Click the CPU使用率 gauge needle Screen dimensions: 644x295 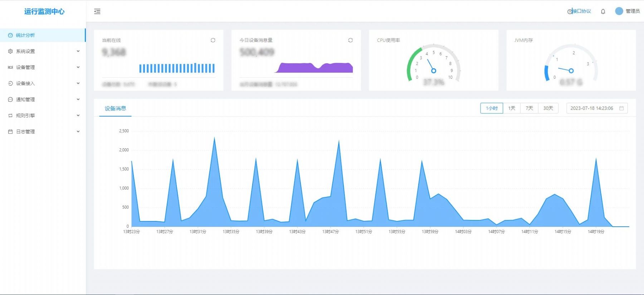click(431, 66)
